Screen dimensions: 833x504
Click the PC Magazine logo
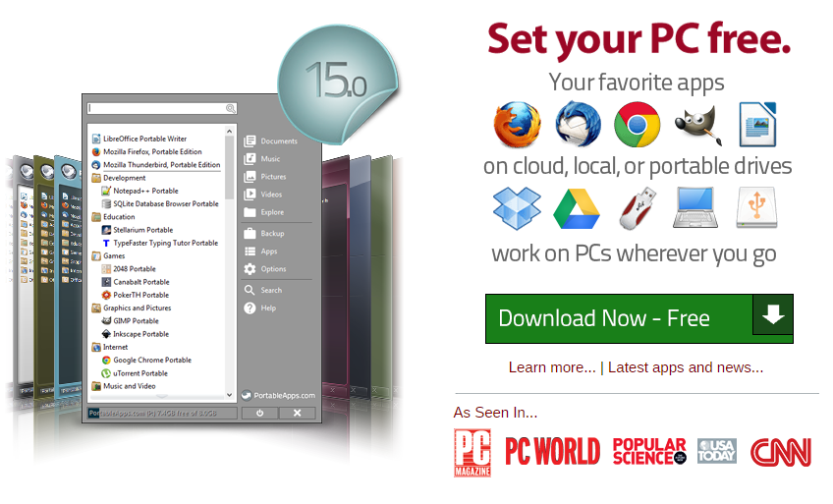click(x=472, y=453)
